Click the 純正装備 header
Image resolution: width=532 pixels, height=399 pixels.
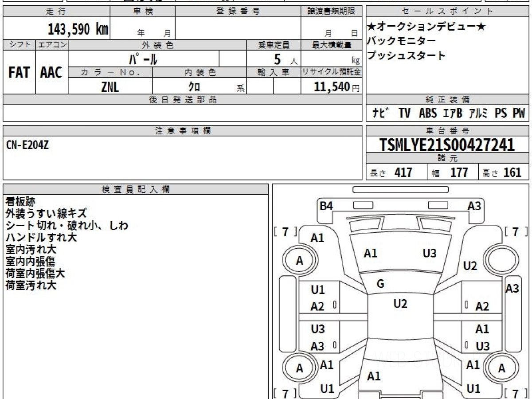[447, 99]
